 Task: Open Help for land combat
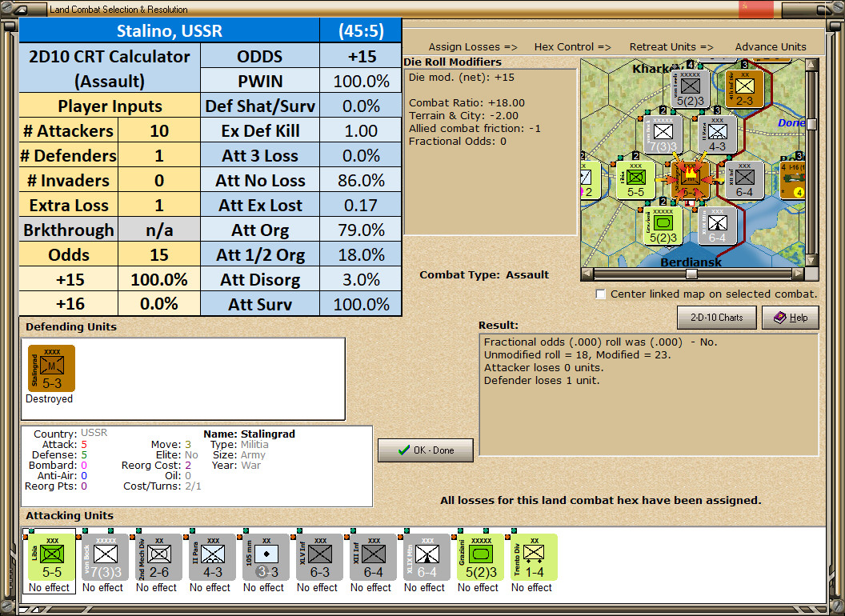click(x=791, y=318)
